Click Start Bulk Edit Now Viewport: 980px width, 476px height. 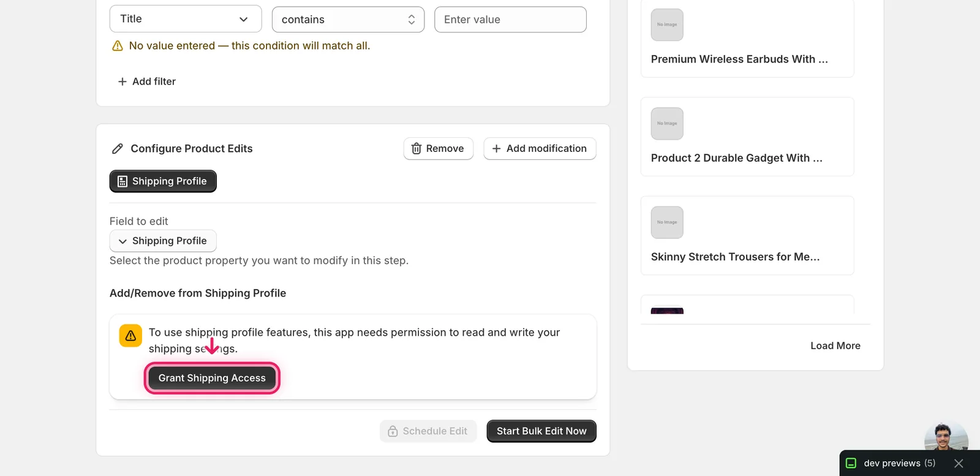[541, 431]
